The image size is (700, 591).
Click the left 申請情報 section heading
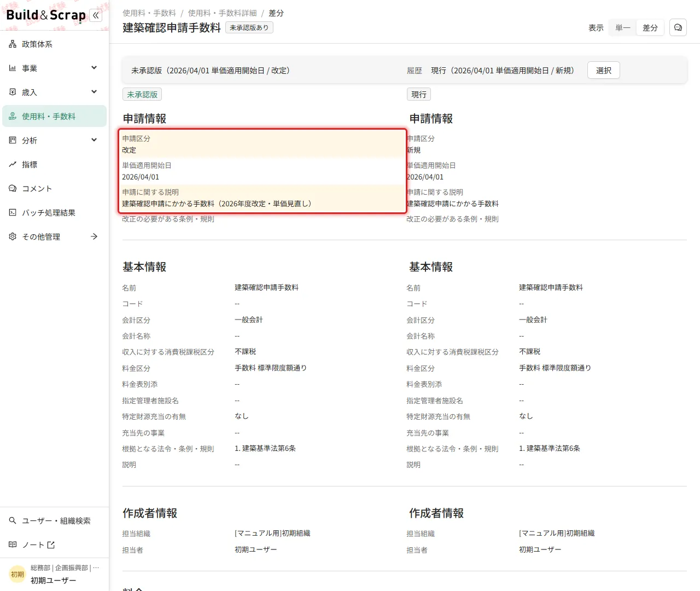(x=144, y=119)
